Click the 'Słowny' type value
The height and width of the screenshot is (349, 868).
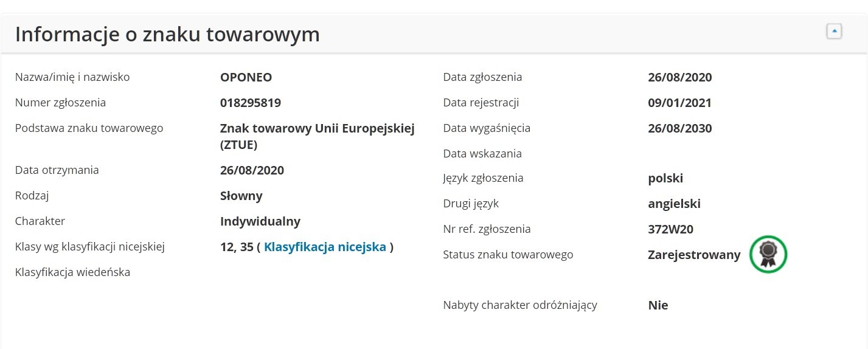(x=241, y=196)
